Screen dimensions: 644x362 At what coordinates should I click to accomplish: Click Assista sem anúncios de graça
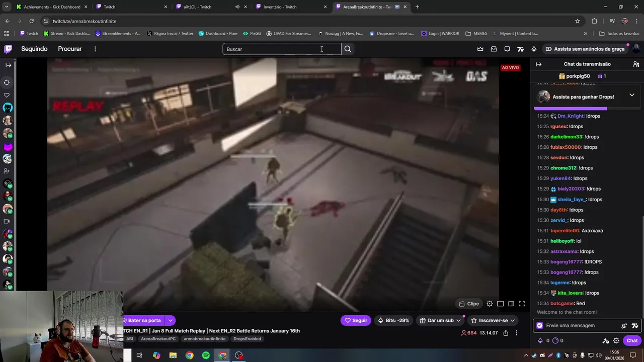[585, 49]
